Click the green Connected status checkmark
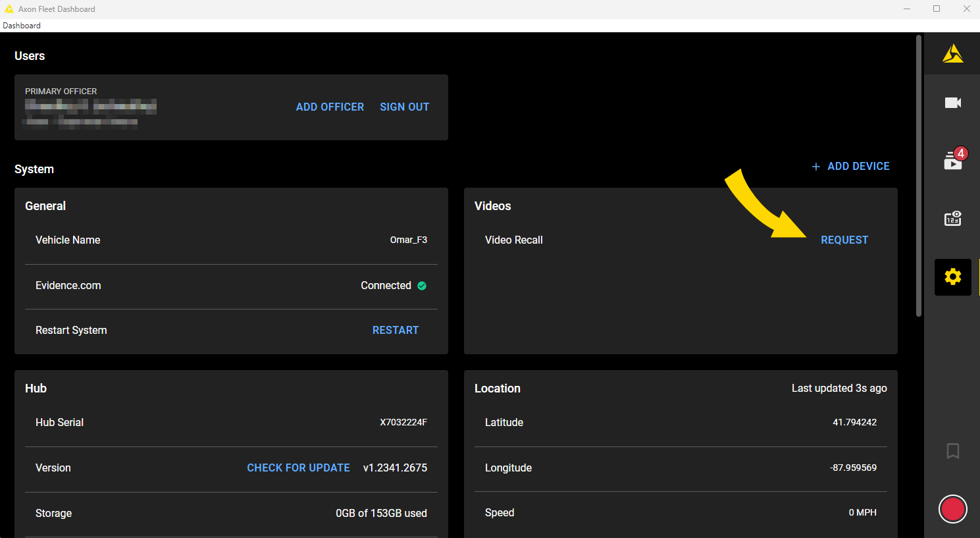 coord(421,285)
